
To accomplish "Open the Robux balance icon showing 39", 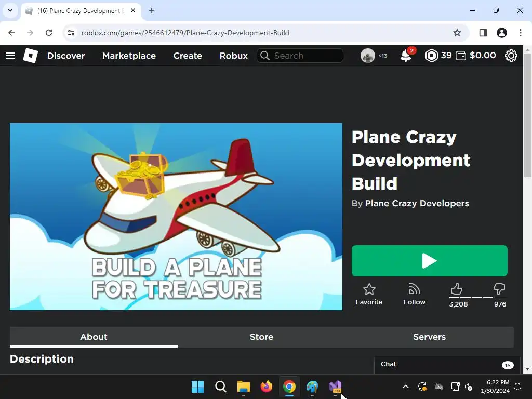I will point(432,56).
